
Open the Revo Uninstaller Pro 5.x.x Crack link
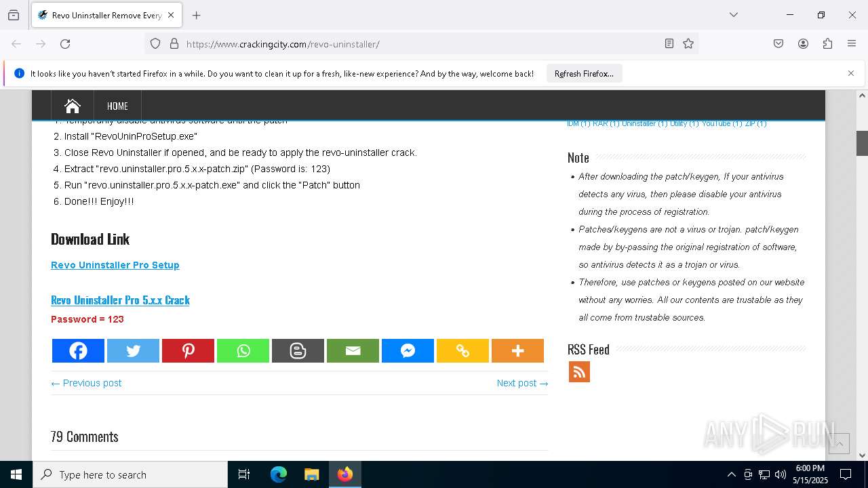coord(120,300)
